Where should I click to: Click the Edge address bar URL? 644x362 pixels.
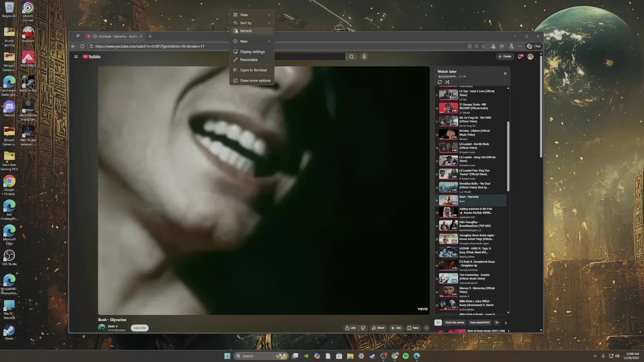pos(149,46)
